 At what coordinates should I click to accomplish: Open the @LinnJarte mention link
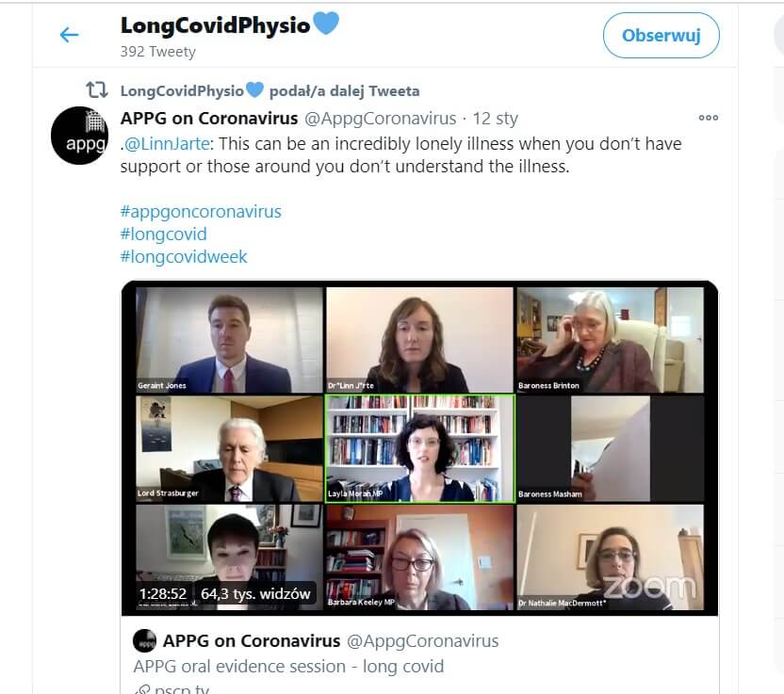coord(167,144)
